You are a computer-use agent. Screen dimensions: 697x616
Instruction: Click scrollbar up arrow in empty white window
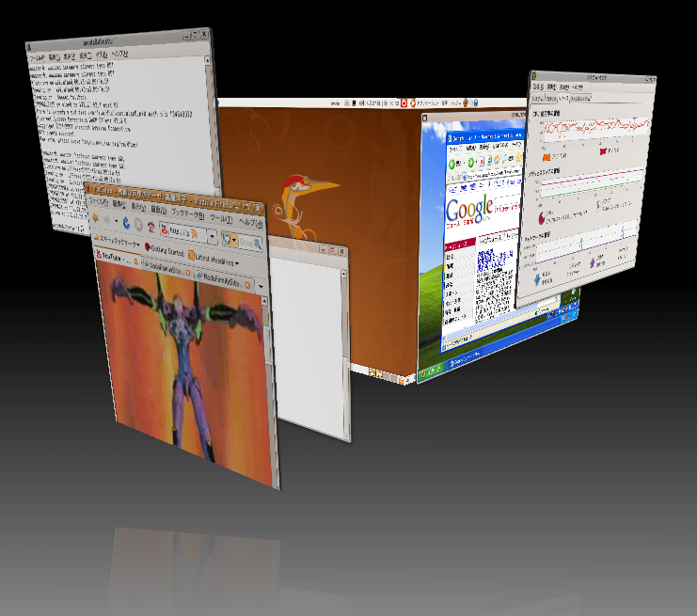[343, 274]
